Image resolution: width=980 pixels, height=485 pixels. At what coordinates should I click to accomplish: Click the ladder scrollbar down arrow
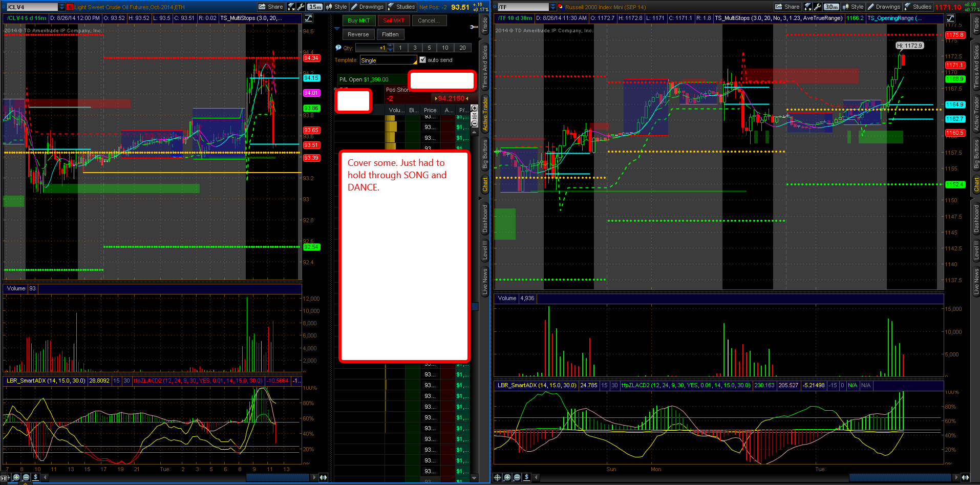tap(474, 478)
